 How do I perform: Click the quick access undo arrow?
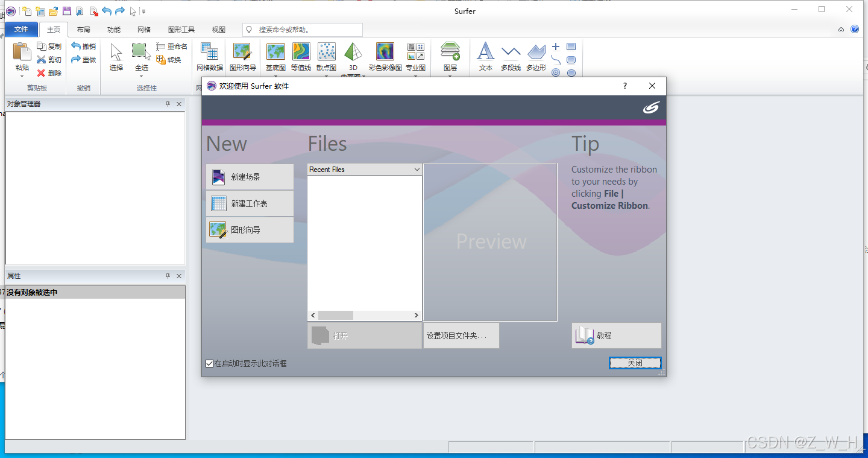tap(107, 11)
